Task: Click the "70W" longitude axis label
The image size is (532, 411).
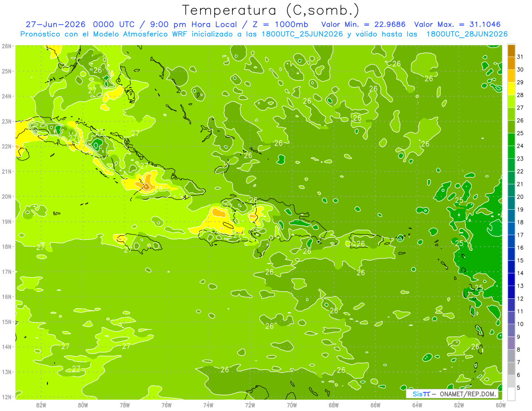Action: pos(292,404)
